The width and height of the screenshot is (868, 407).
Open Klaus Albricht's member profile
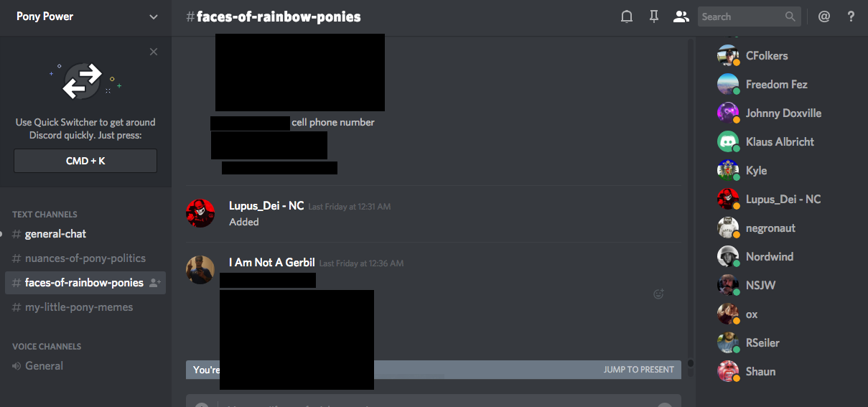(780, 141)
